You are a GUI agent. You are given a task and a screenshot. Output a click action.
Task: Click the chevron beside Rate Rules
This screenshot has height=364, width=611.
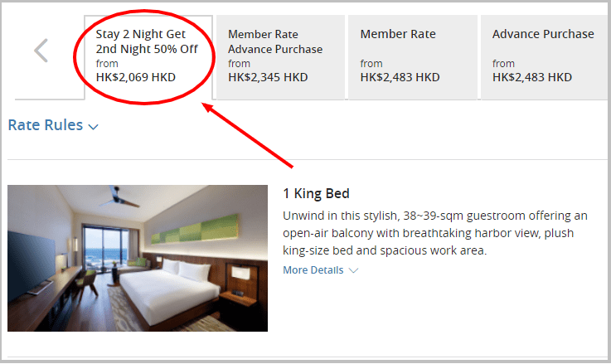(x=93, y=127)
